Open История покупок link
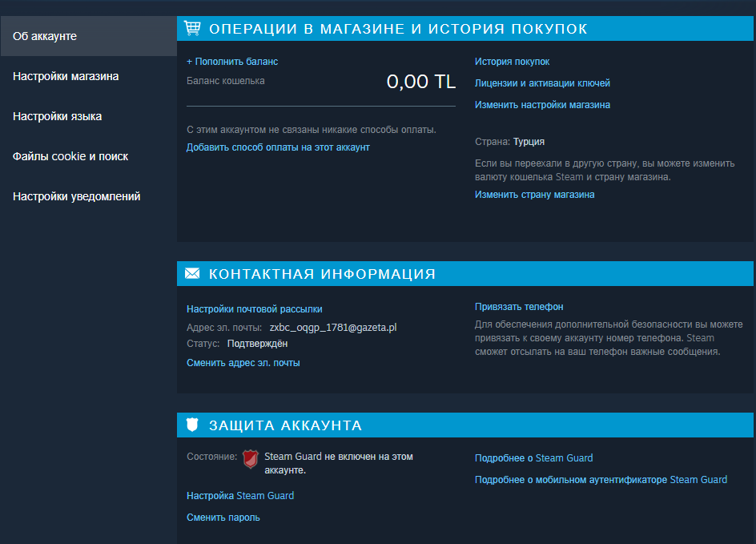The height and width of the screenshot is (544, 756). tap(512, 62)
